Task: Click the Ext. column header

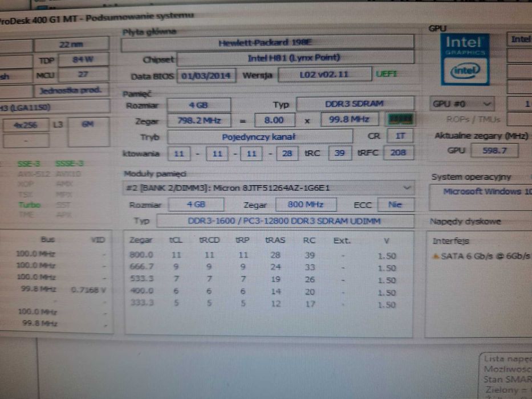Action: (342, 241)
